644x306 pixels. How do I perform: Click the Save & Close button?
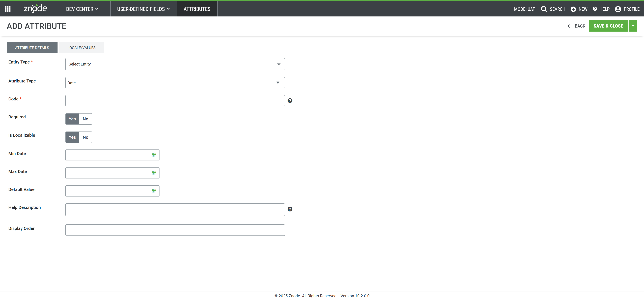pos(608,26)
